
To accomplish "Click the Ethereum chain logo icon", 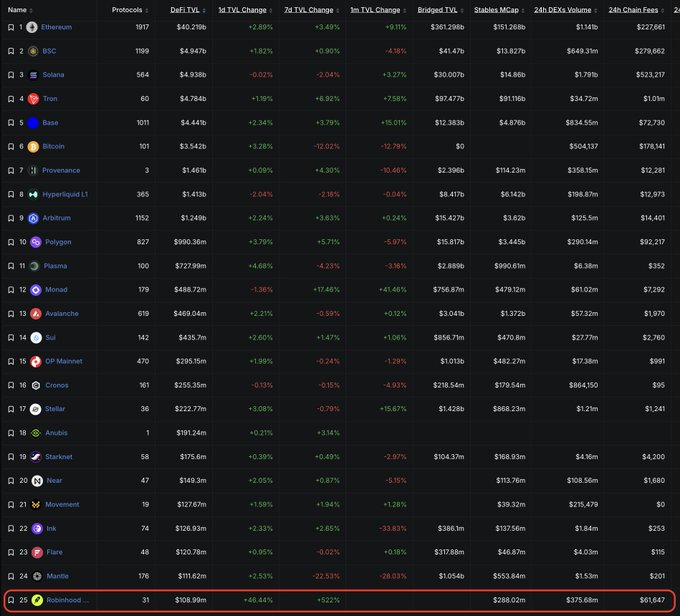I will (32, 27).
